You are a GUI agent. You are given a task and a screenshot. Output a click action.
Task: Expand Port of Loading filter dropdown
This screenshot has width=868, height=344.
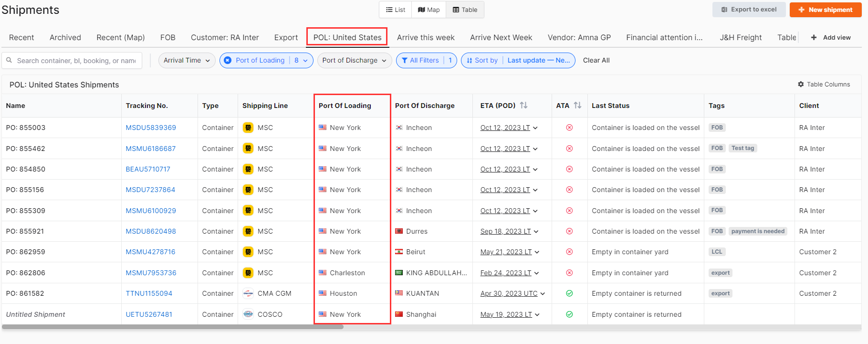pyautogui.click(x=305, y=60)
